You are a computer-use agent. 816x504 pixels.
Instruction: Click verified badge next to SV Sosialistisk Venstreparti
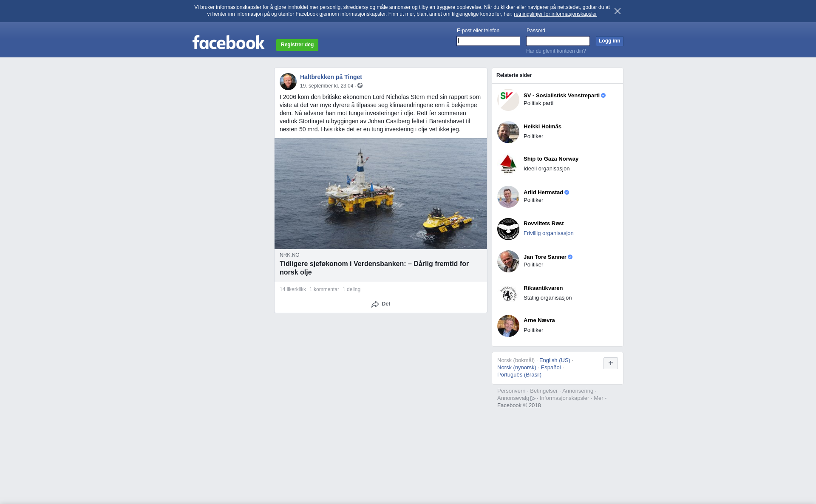(x=603, y=96)
